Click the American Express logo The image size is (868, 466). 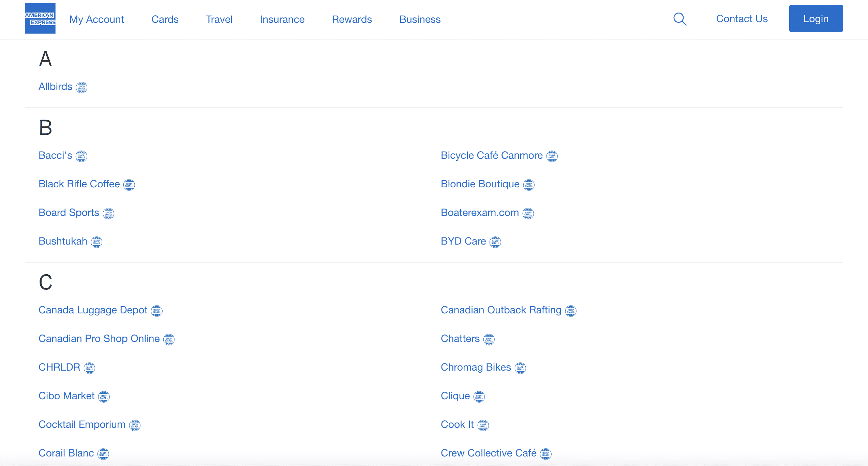(40, 18)
